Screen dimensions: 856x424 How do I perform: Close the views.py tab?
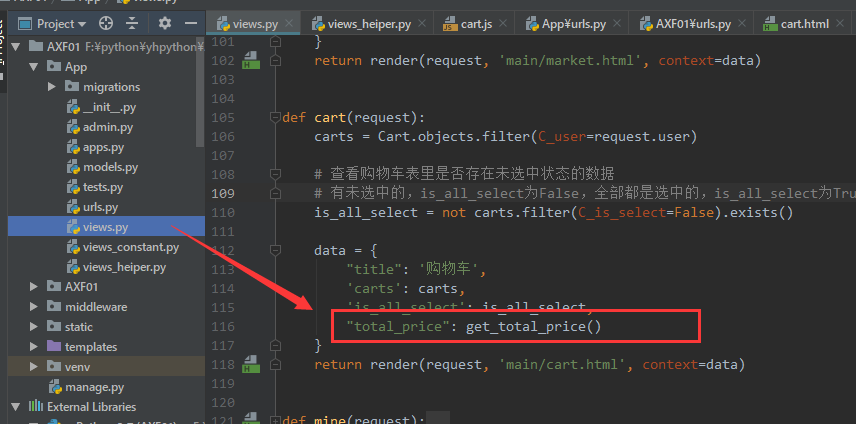(289, 23)
